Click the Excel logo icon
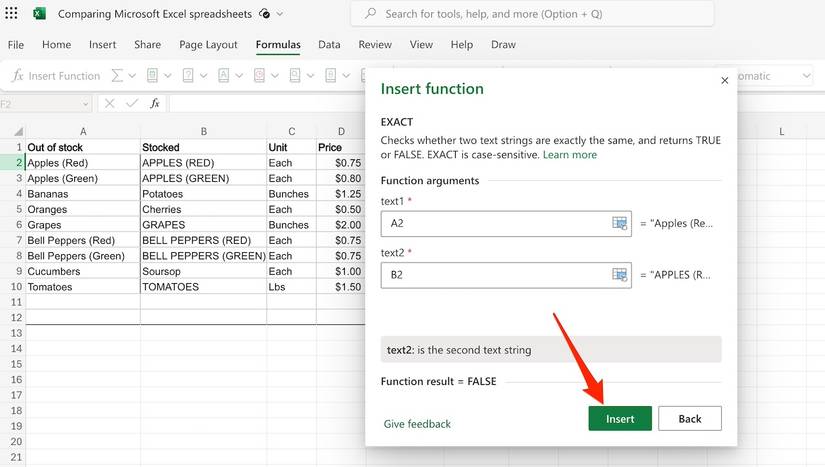 [x=39, y=14]
